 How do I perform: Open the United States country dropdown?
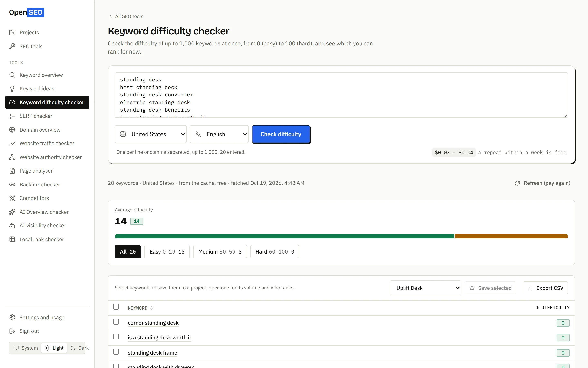151,134
